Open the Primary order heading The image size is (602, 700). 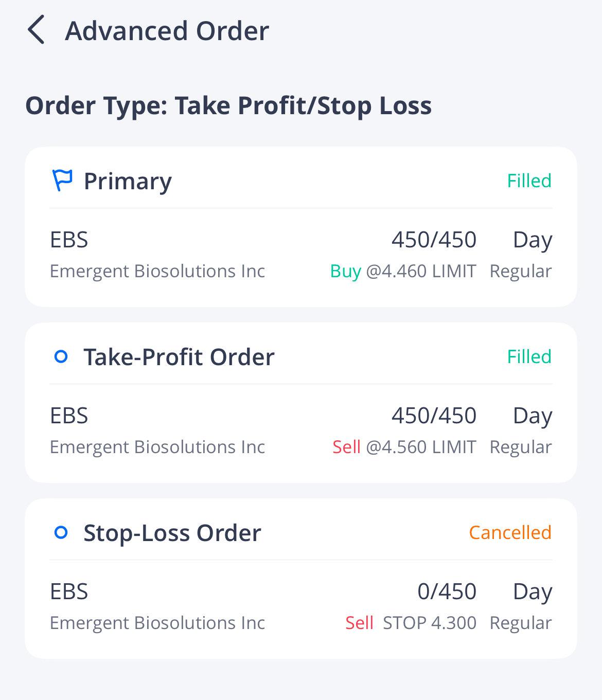128,182
